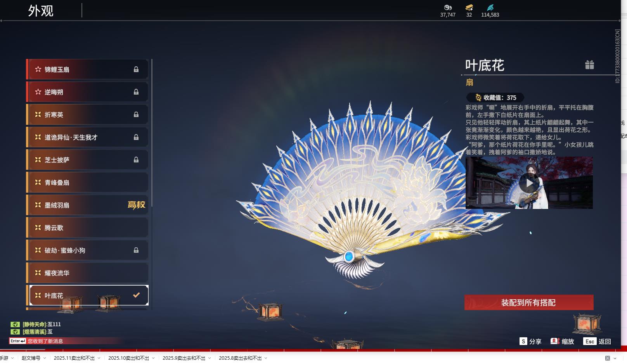
Task: Click the gold rarity icon beside 腾云歌
Action: click(x=38, y=228)
